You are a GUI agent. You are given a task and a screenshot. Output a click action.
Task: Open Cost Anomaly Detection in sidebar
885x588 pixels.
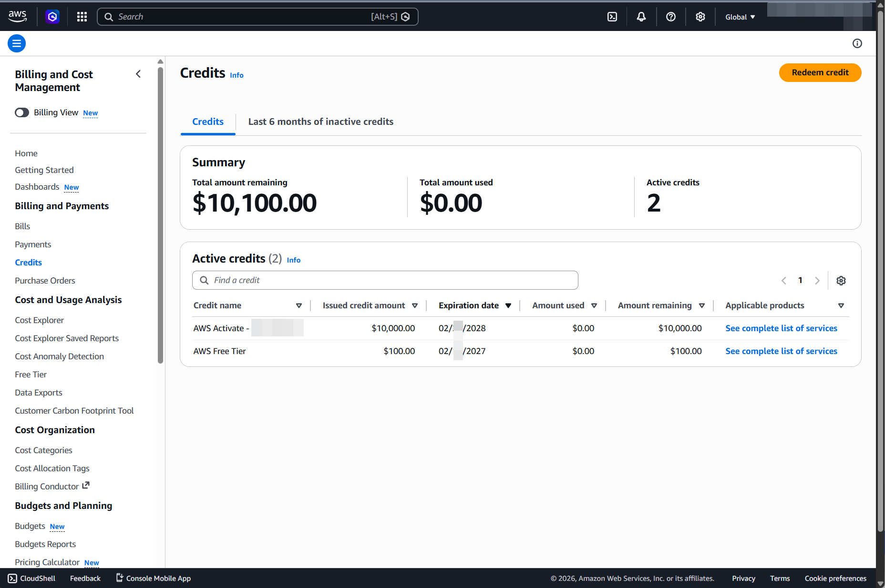[x=59, y=356]
